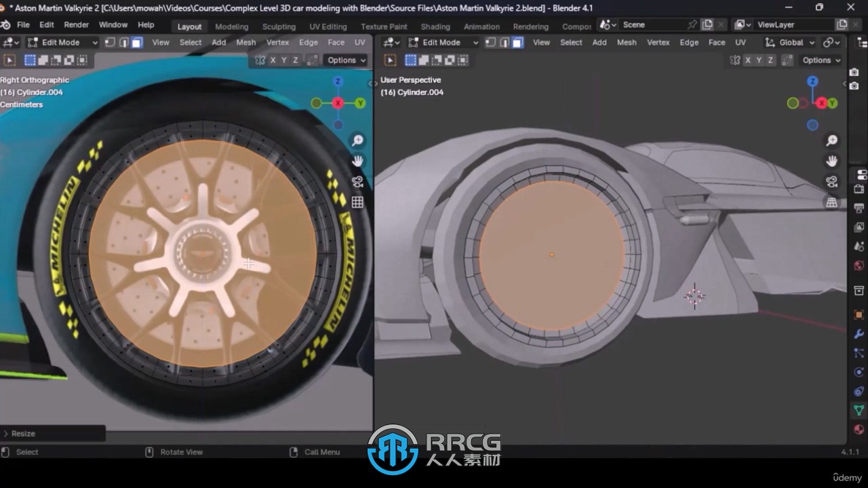Open the Render menu
868x488 pixels.
76,24
